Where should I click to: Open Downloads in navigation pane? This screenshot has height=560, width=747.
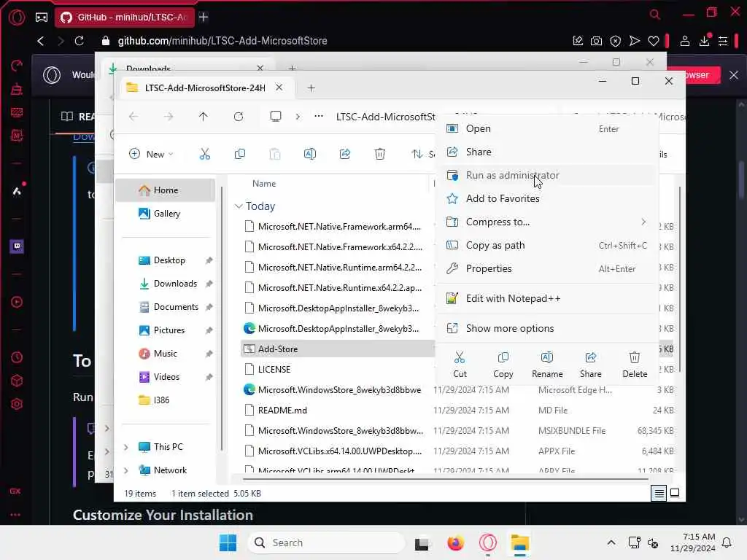[166, 284]
